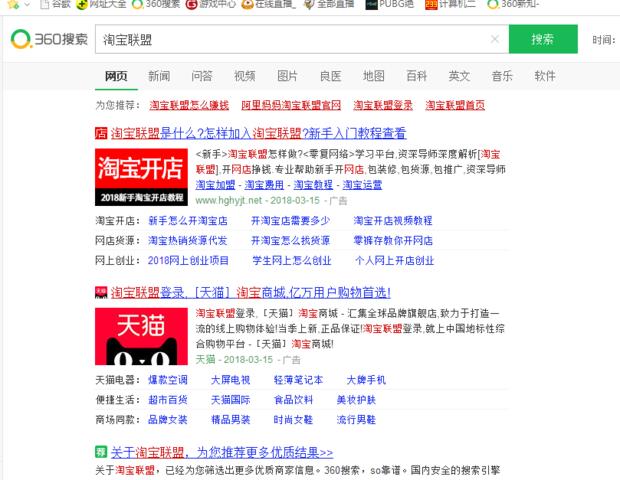Click suggested search 阿里妈妈淘宝联盟官网
Image resolution: width=620 pixels, height=480 pixels.
pos(291,105)
